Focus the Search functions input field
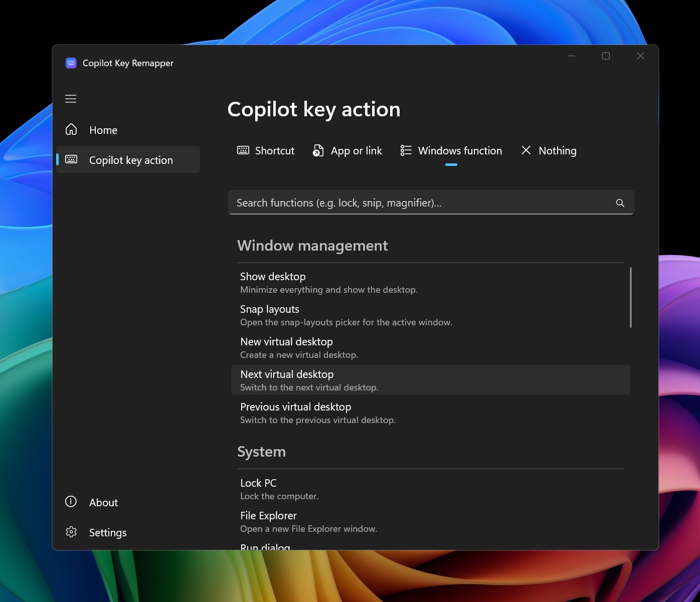 pyautogui.click(x=431, y=203)
